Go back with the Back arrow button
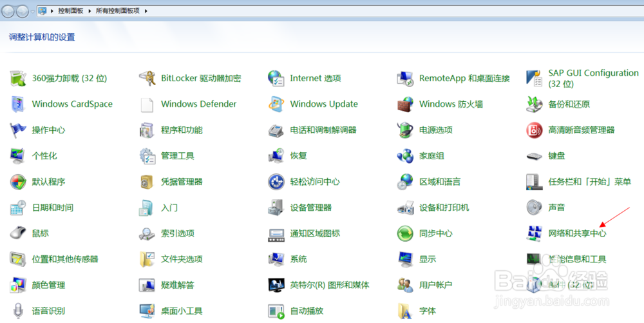This screenshot has width=644, height=323. click(x=8, y=12)
